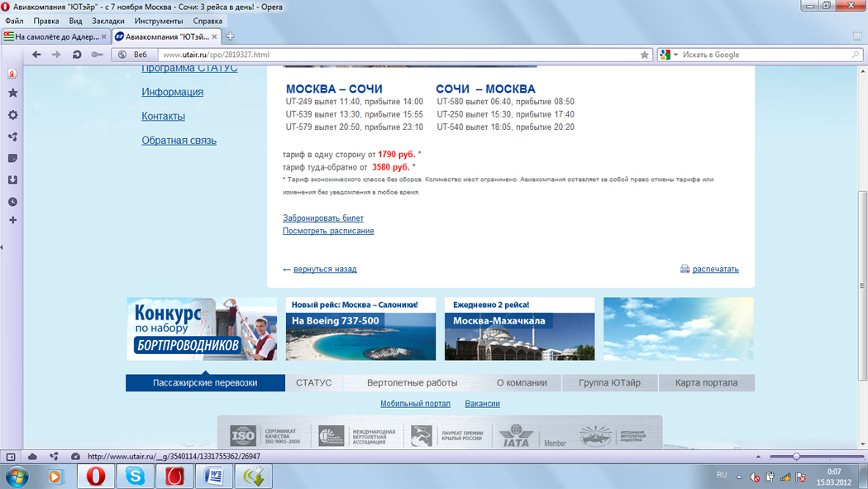Open Skype from taskbar

[135, 477]
